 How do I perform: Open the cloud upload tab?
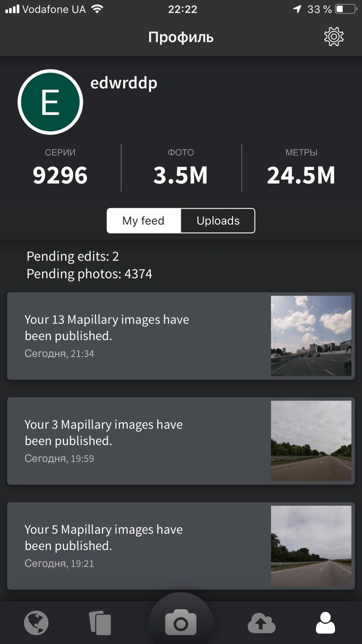pyautogui.click(x=261, y=624)
